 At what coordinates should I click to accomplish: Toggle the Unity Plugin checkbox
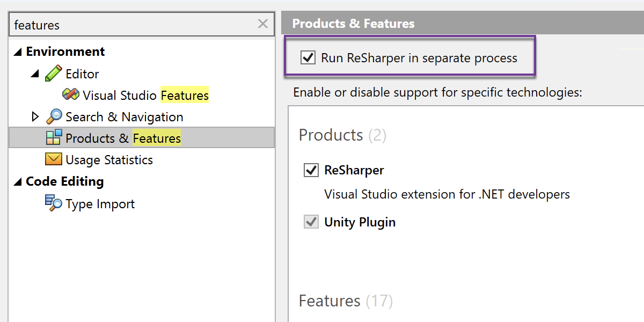pyautogui.click(x=311, y=222)
